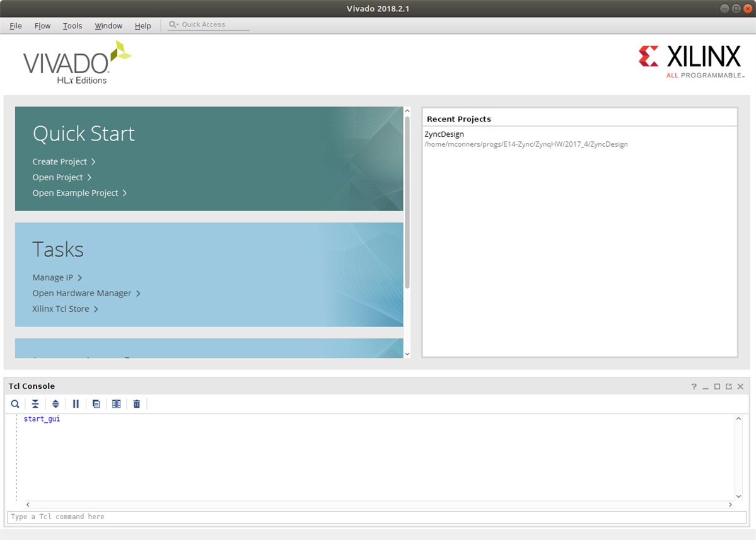Click the Vivado HLx Editions logo
756x540 pixels.
[x=77, y=62]
